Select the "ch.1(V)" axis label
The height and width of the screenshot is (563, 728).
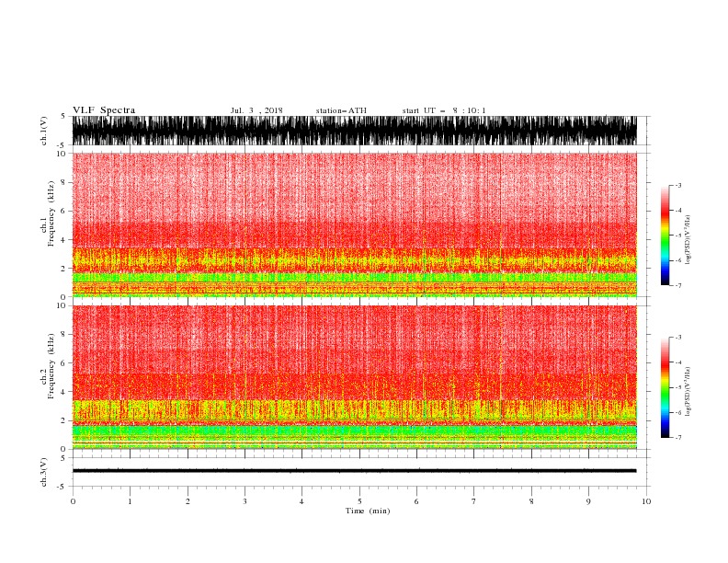tap(44, 131)
